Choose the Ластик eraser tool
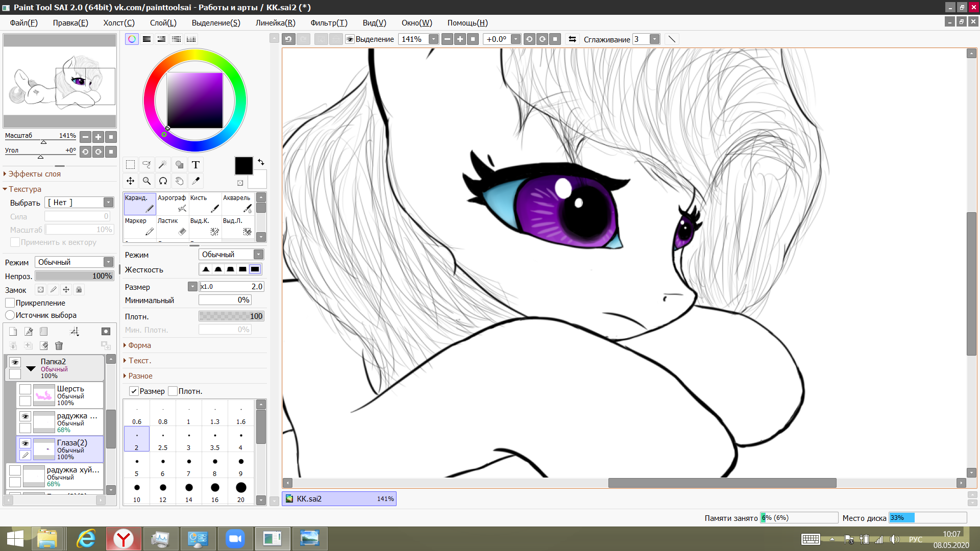980x551 pixels. pos(172,227)
